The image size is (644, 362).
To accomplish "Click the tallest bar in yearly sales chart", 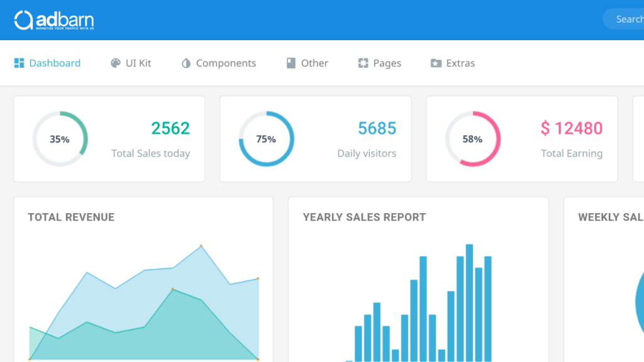I will tap(469, 303).
